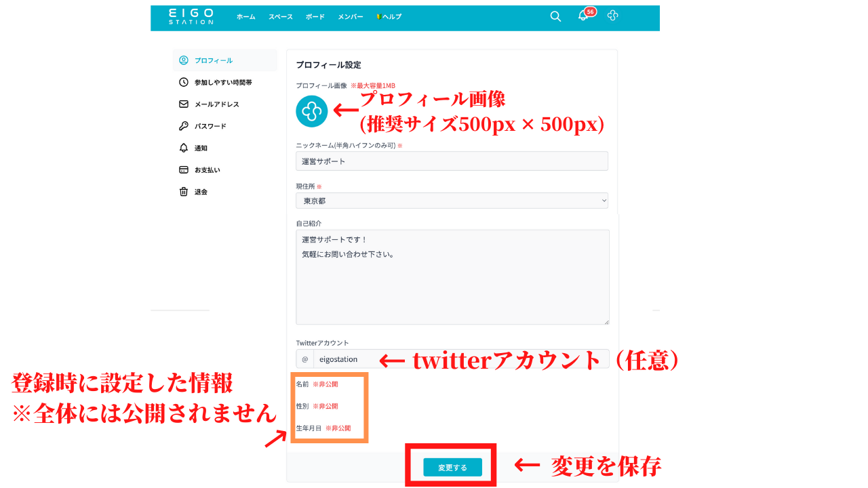The height and width of the screenshot is (488, 868).
Task: Click the key icon for パスワード
Action: pyautogui.click(x=184, y=126)
